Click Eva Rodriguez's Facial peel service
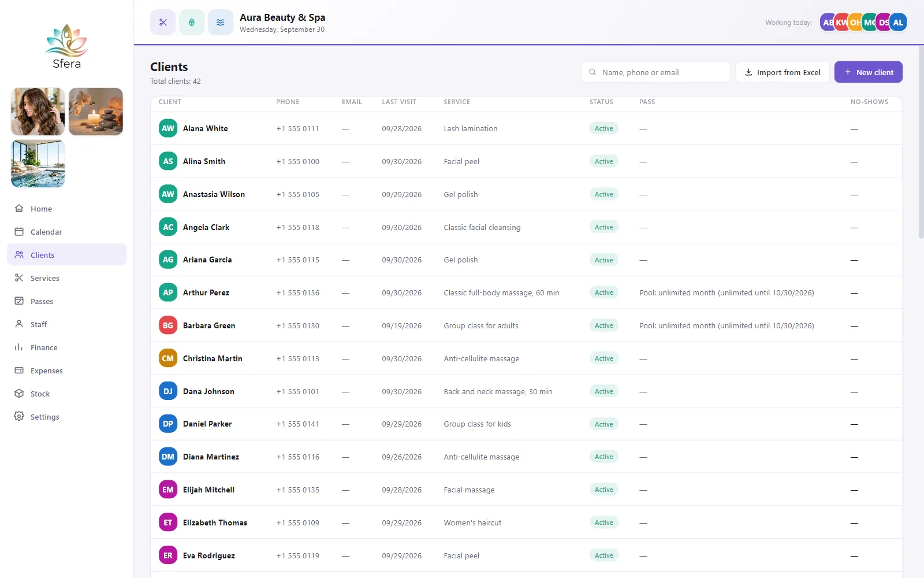Viewport: 924px width, 578px height. point(461,555)
